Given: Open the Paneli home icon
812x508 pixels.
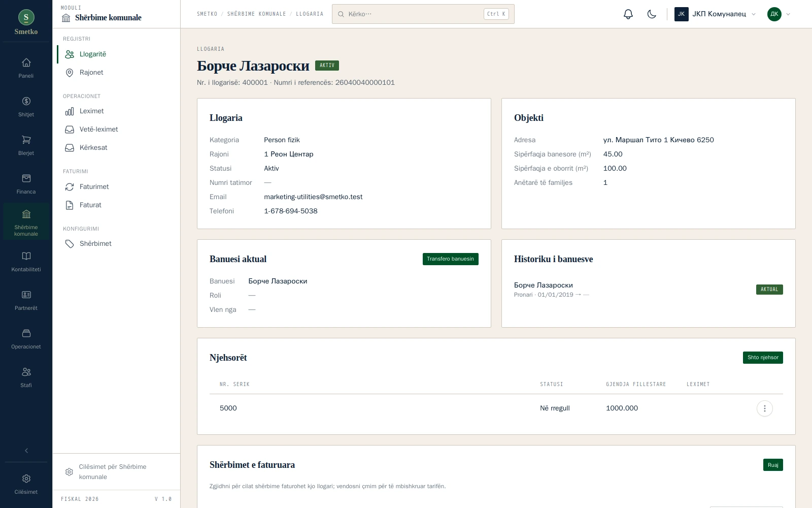Looking at the screenshot, I should (26, 68).
